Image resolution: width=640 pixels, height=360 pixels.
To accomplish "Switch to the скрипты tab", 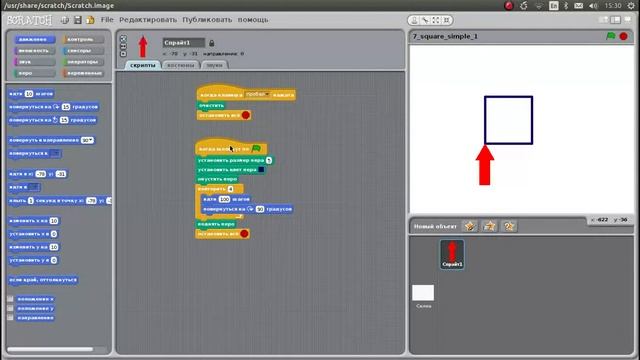I will coord(143,65).
